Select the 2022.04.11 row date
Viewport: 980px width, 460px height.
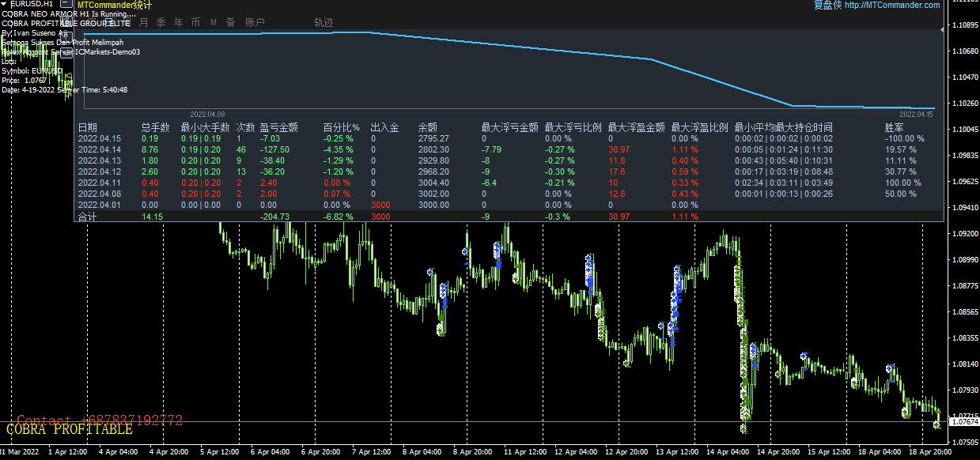pos(100,183)
